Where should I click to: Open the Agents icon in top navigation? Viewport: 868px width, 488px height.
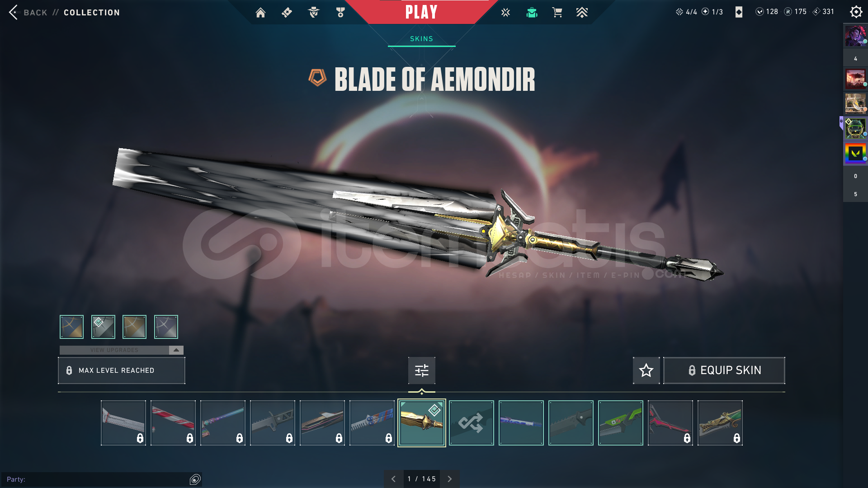pyautogui.click(x=314, y=13)
